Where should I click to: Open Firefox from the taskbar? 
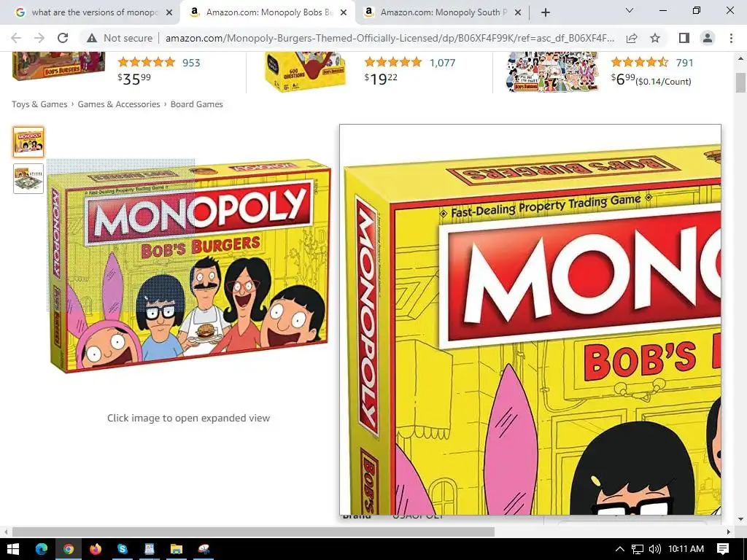96,549
